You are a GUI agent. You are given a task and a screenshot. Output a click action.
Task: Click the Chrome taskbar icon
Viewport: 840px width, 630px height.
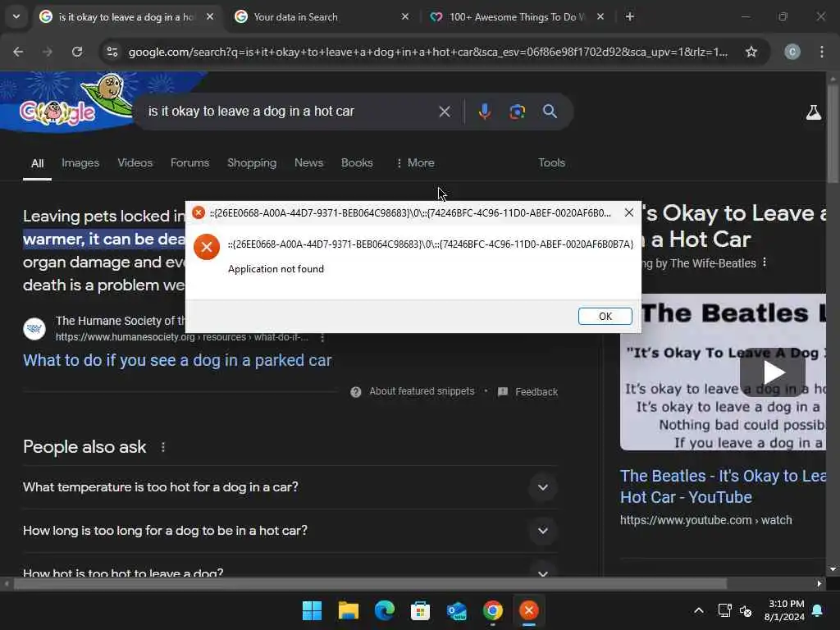pos(493,610)
